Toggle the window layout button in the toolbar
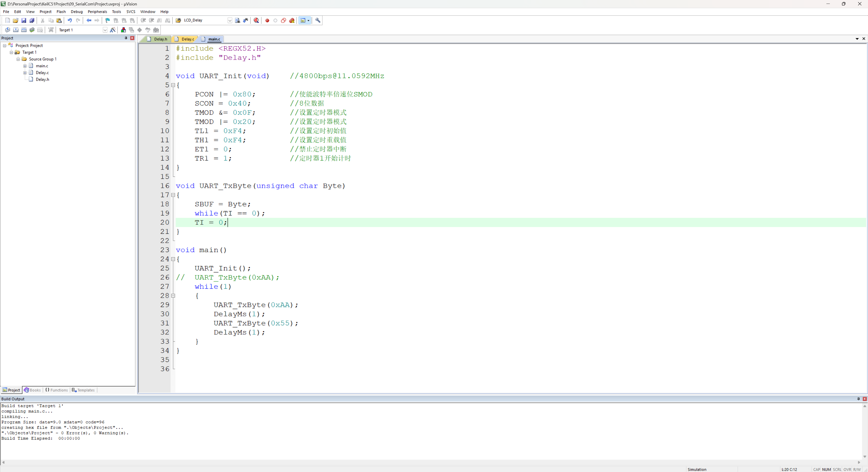 [x=303, y=20]
